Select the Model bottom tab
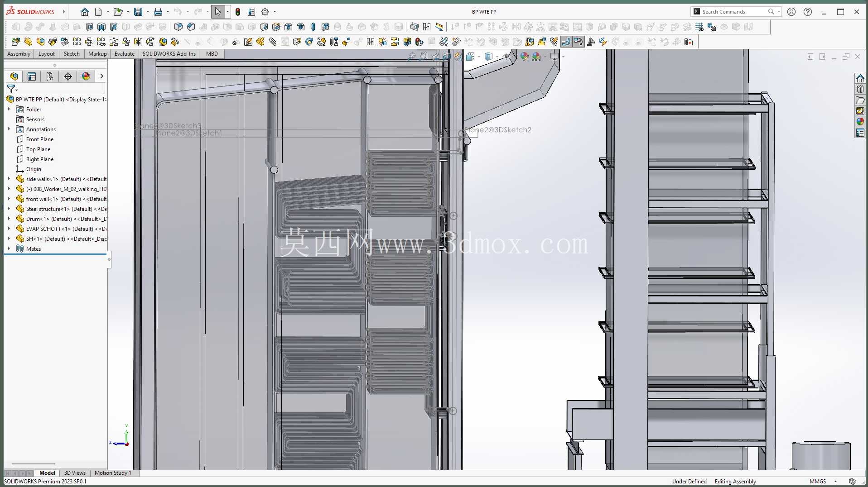Screen dimensions: 868x487 point(47,473)
